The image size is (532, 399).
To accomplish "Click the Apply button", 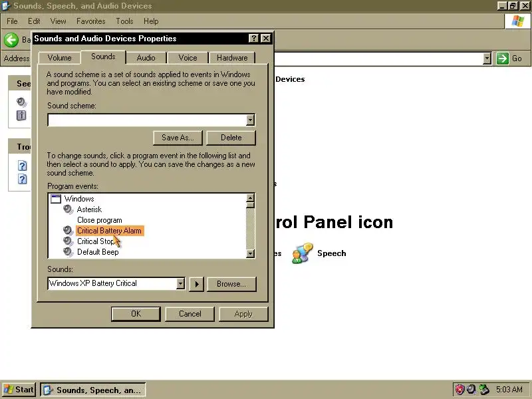I will click(x=243, y=314).
